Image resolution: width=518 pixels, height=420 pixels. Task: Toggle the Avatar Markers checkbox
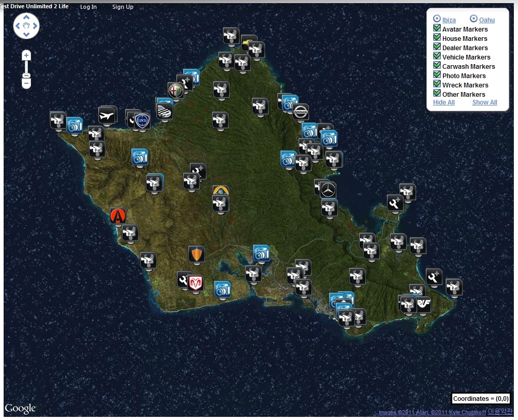[437, 28]
